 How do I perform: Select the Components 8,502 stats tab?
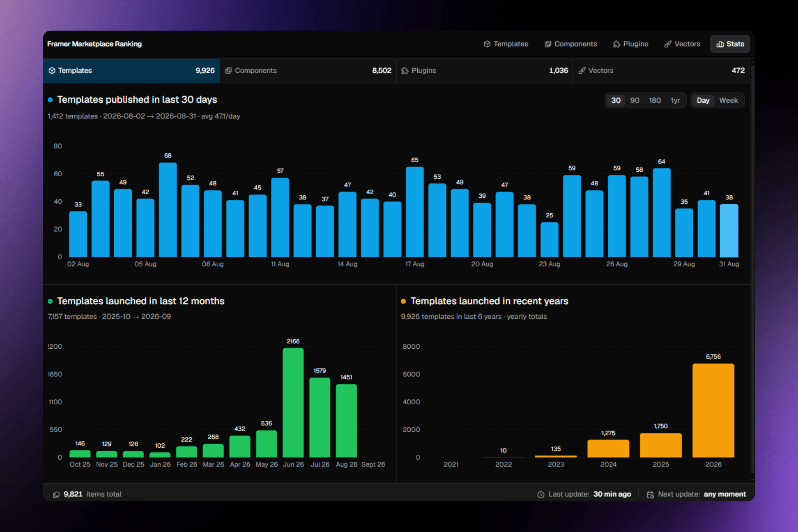point(308,71)
